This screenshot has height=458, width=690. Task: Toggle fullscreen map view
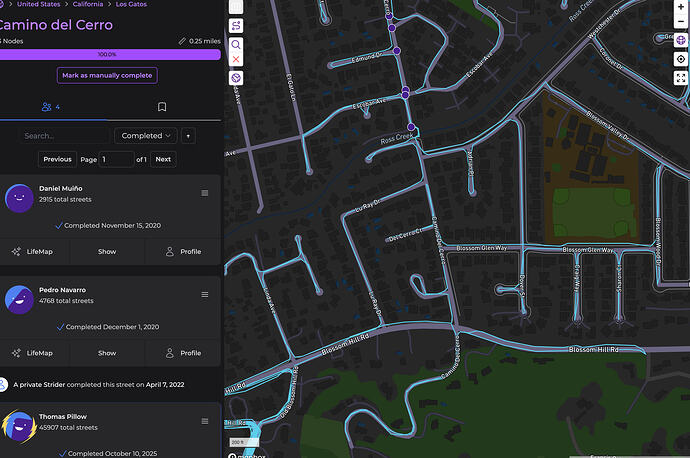(x=681, y=78)
